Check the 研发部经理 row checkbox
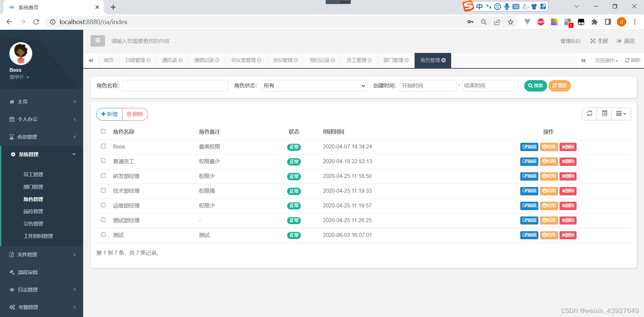The height and width of the screenshot is (317, 644). (103, 176)
